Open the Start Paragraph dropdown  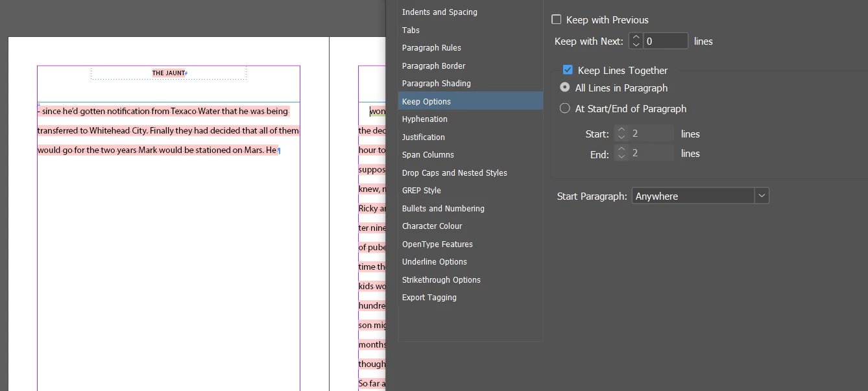pos(701,196)
